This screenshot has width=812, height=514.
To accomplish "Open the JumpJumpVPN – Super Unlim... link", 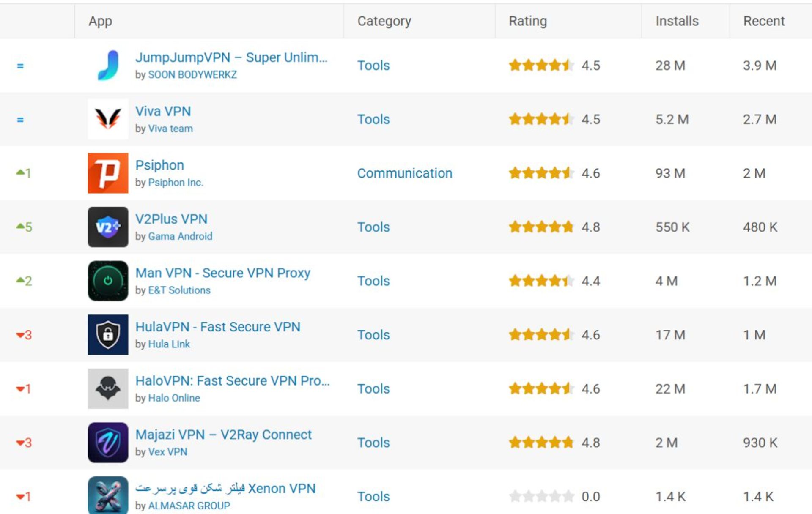I will pyautogui.click(x=231, y=57).
